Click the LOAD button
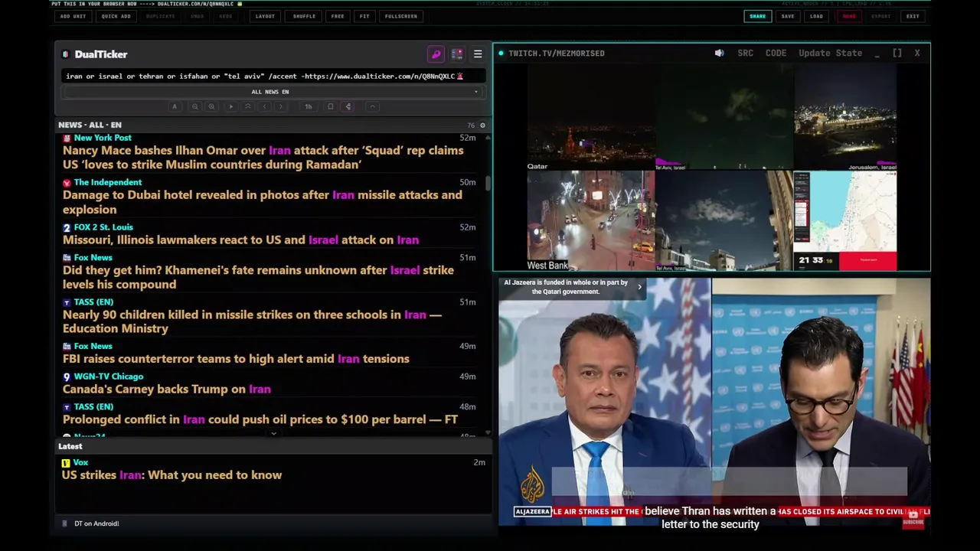980x551 pixels. coord(817,16)
